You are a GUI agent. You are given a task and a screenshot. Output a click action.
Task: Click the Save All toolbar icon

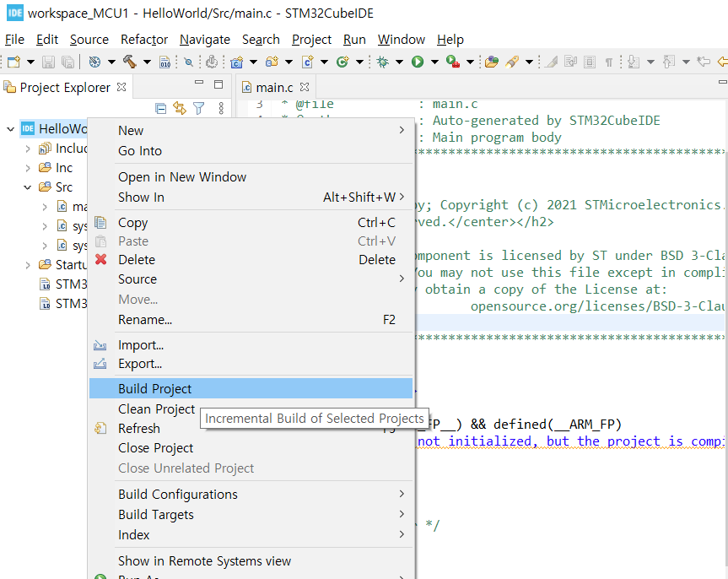67,62
